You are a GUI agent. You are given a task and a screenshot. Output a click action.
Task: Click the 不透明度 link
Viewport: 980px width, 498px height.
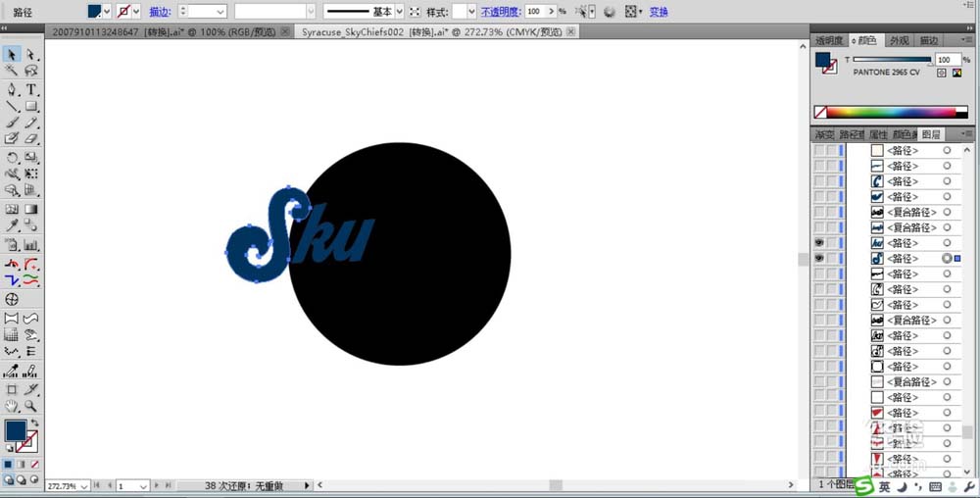coord(501,11)
